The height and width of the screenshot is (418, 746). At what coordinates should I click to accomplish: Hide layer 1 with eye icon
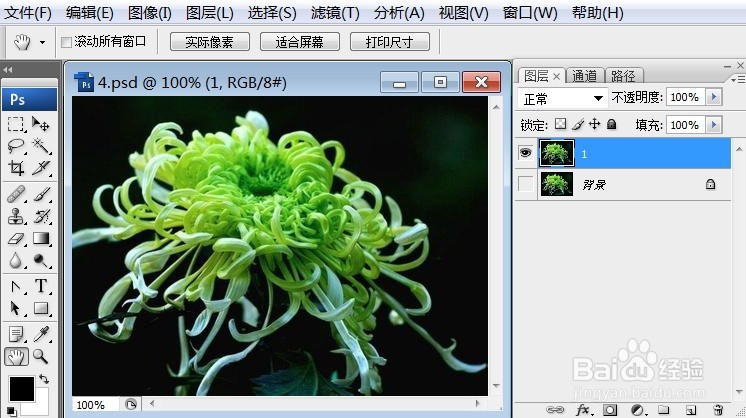[526, 153]
